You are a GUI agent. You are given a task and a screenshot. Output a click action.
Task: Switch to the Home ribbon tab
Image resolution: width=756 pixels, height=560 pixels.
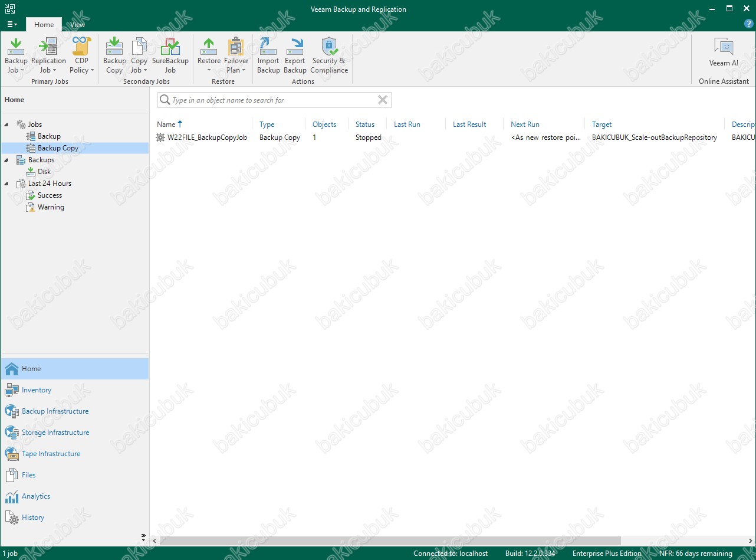coord(44,25)
